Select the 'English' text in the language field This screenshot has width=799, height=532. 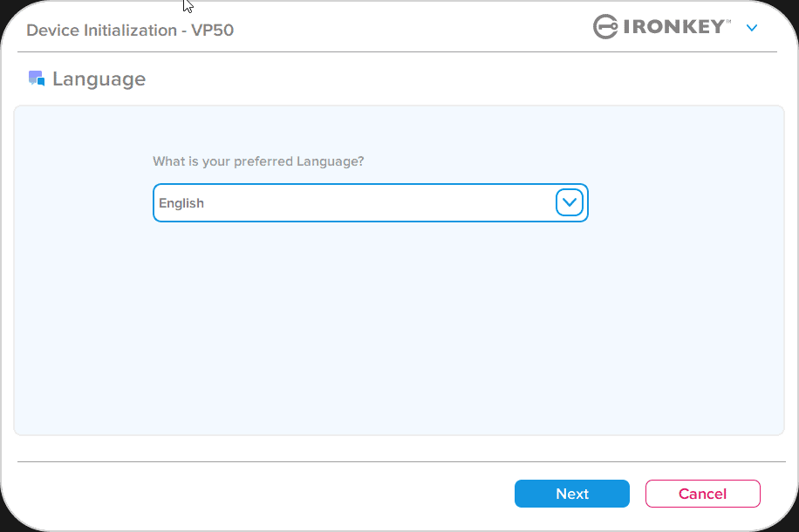(181, 203)
